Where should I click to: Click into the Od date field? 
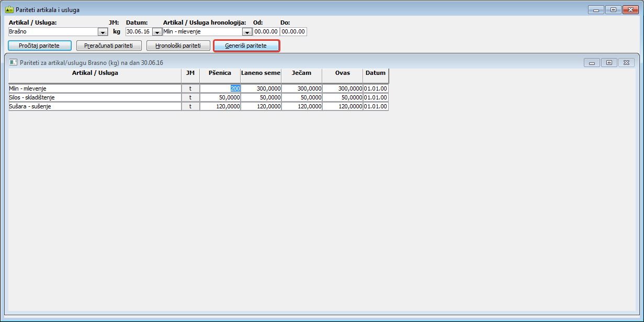(x=266, y=32)
